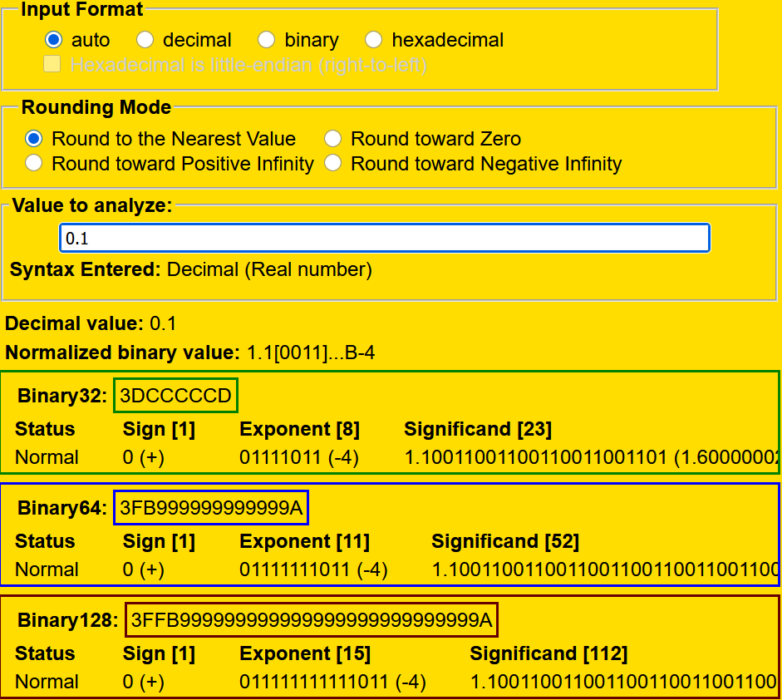Click the Binary32 hex value 3DCCCCCD
Screen dimensions: 782x700
tap(175, 396)
